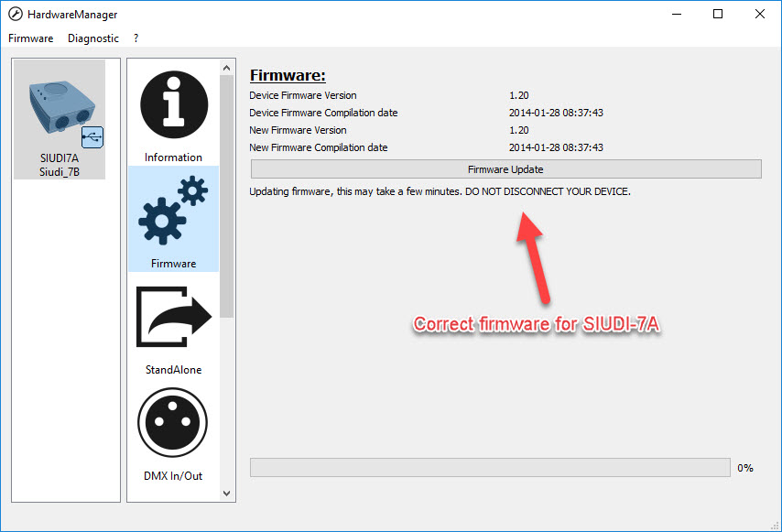Viewport: 782px width, 532px height.
Task: Click the new firmware compilation date value
Action: [x=556, y=147]
